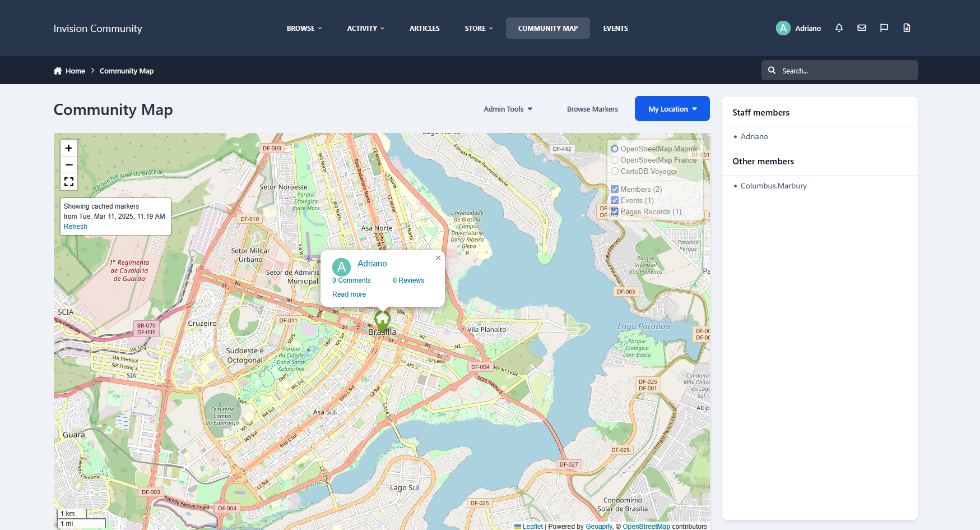Open the Articles page
Screen dimensions: 980x530
(424, 28)
